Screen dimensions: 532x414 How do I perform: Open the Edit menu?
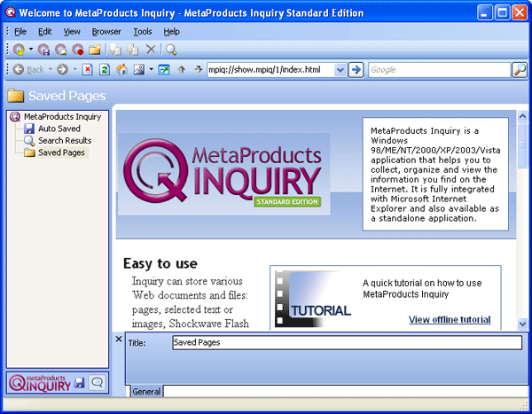[x=45, y=32]
